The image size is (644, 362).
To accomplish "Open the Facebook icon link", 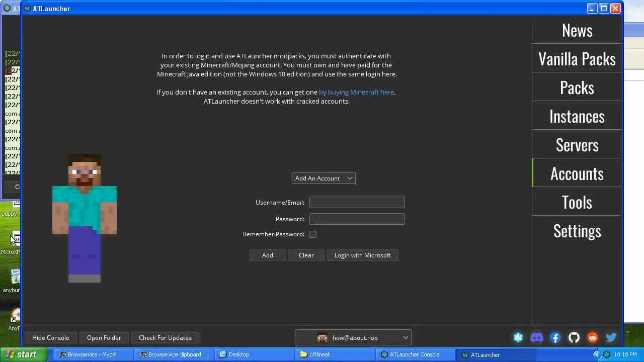I will tap(555, 338).
